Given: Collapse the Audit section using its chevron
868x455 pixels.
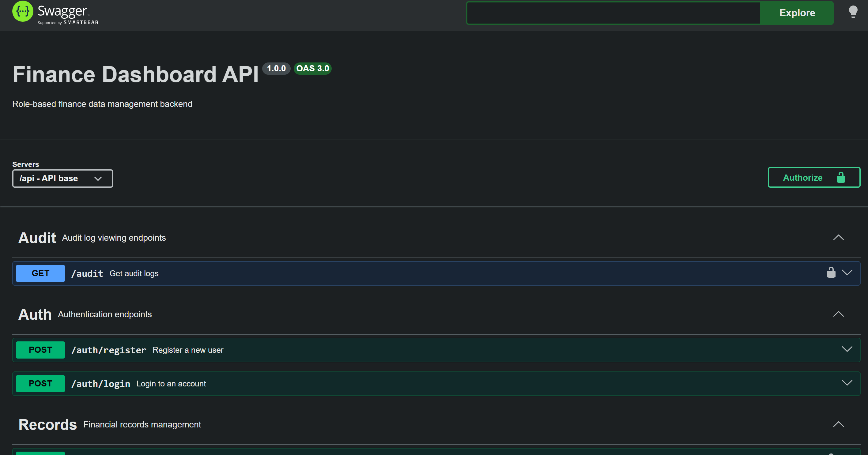Looking at the screenshot, I should tap(838, 238).
